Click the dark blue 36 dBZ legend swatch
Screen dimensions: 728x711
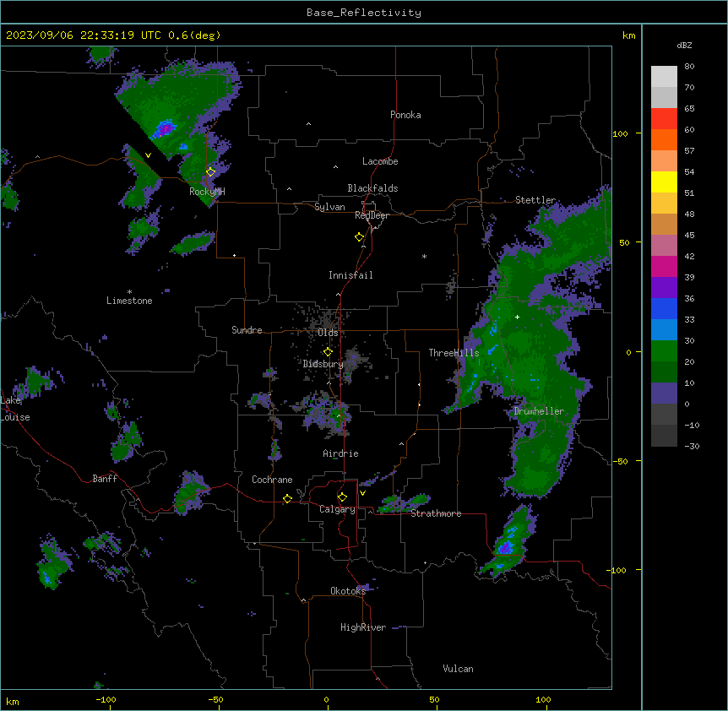pyautogui.click(x=664, y=308)
